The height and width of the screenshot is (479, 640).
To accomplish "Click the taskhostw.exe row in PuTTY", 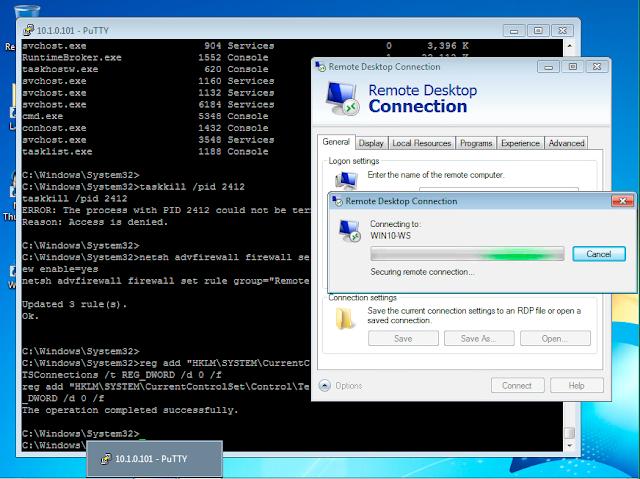I will pos(145,69).
